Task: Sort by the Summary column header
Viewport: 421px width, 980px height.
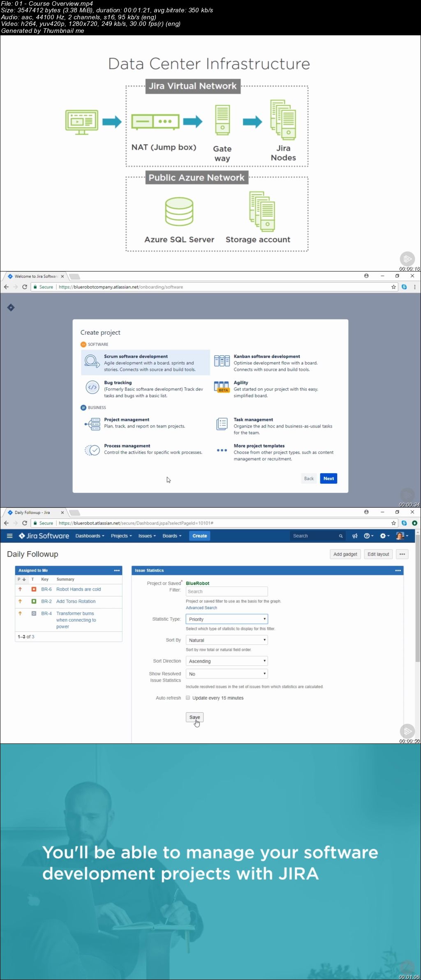Action: tap(65, 580)
